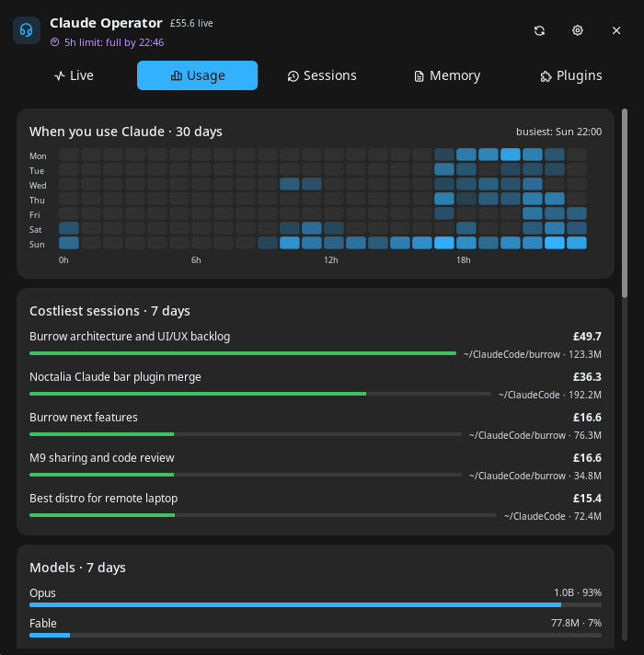Click the 'busiest: Sun 22:00' label
The height and width of the screenshot is (655, 644).
click(558, 132)
